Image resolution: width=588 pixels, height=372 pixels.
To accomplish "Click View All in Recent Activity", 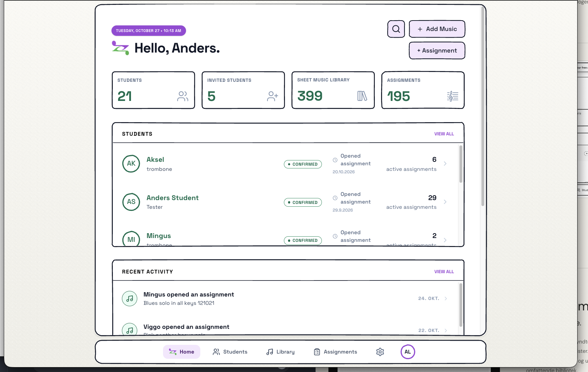I will coord(444,272).
